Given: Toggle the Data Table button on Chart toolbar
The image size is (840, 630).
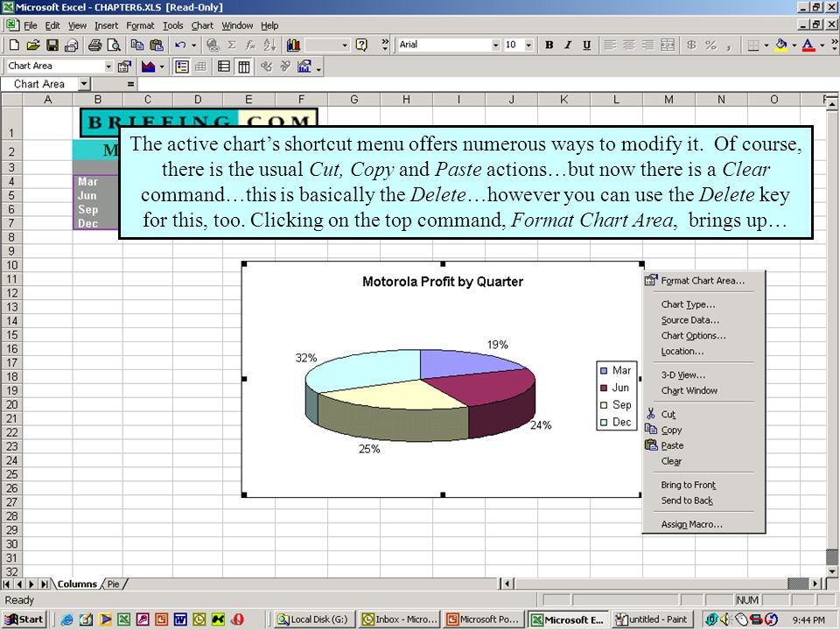Looking at the screenshot, I should coord(201,66).
